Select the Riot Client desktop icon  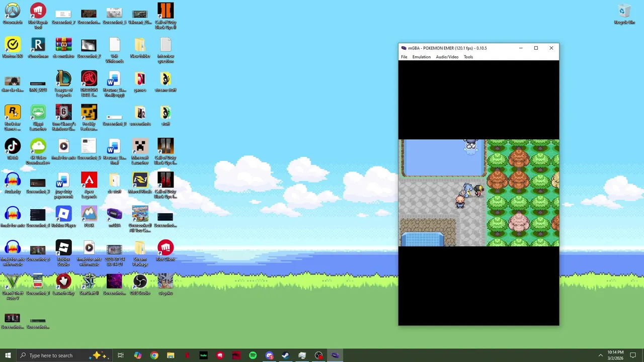tap(166, 250)
